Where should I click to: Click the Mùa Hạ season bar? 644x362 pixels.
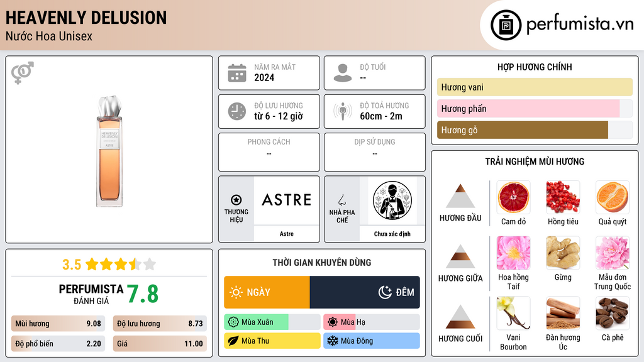coord(372,322)
